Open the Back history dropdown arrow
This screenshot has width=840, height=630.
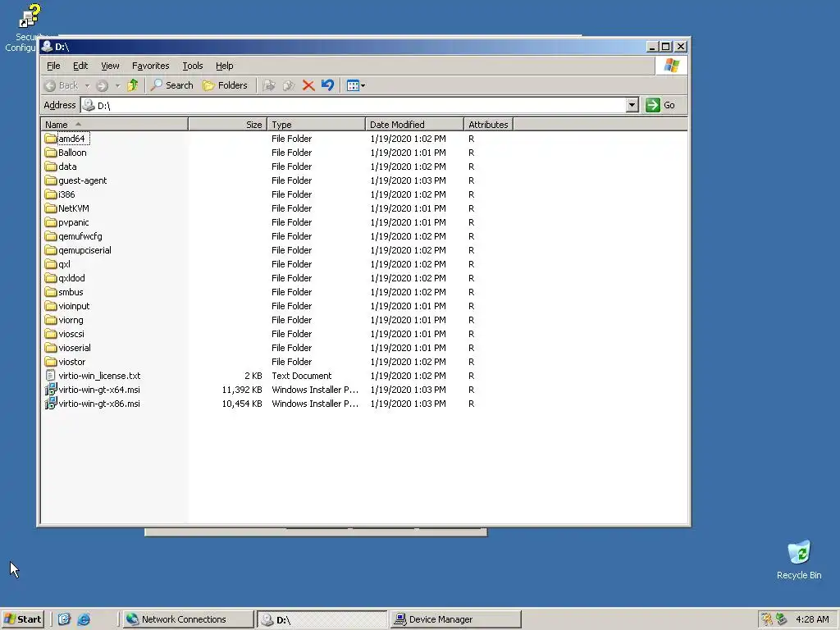87,85
